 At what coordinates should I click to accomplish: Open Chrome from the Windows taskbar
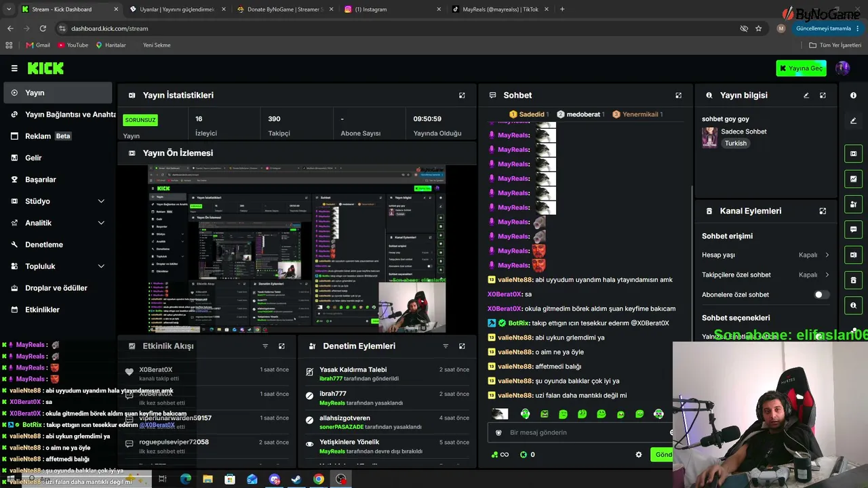click(x=319, y=479)
